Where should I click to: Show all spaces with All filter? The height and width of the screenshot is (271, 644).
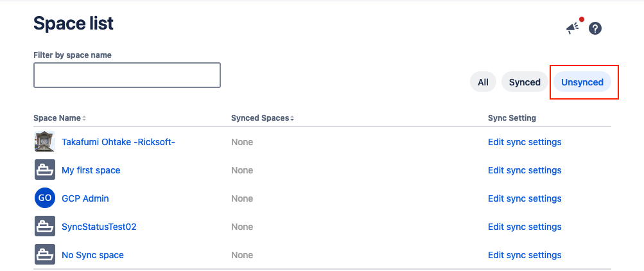point(483,82)
